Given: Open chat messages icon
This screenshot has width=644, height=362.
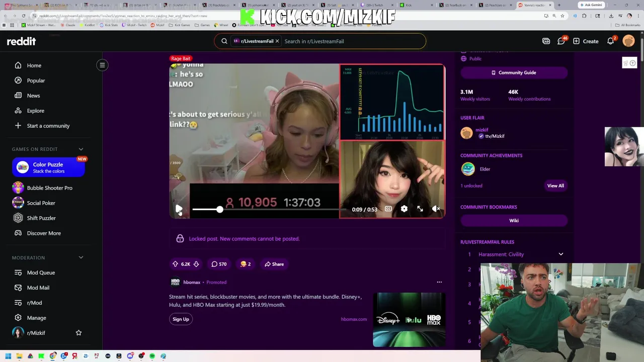Looking at the screenshot, I should click(561, 41).
